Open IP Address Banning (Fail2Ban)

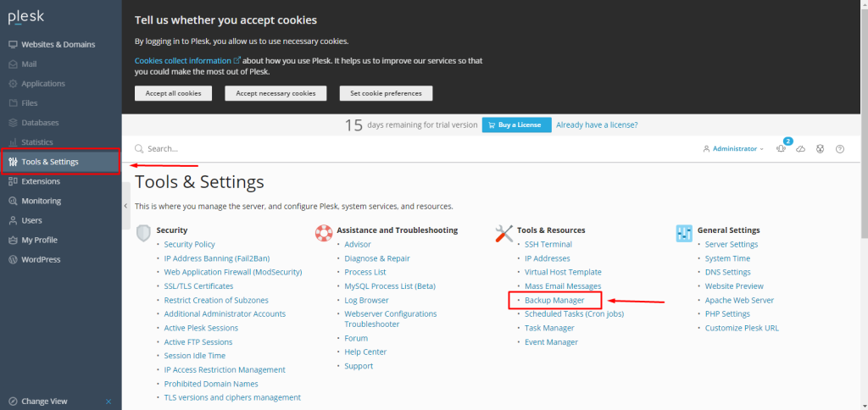(217, 258)
